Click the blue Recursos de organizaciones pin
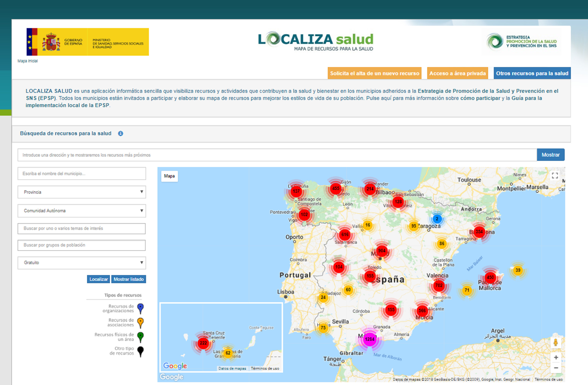Image resolution: width=588 pixels, height=385 pixels. click(140, 308)
